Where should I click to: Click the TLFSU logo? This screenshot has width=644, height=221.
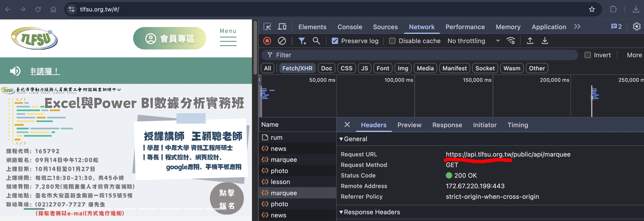(x=34, y=38)
